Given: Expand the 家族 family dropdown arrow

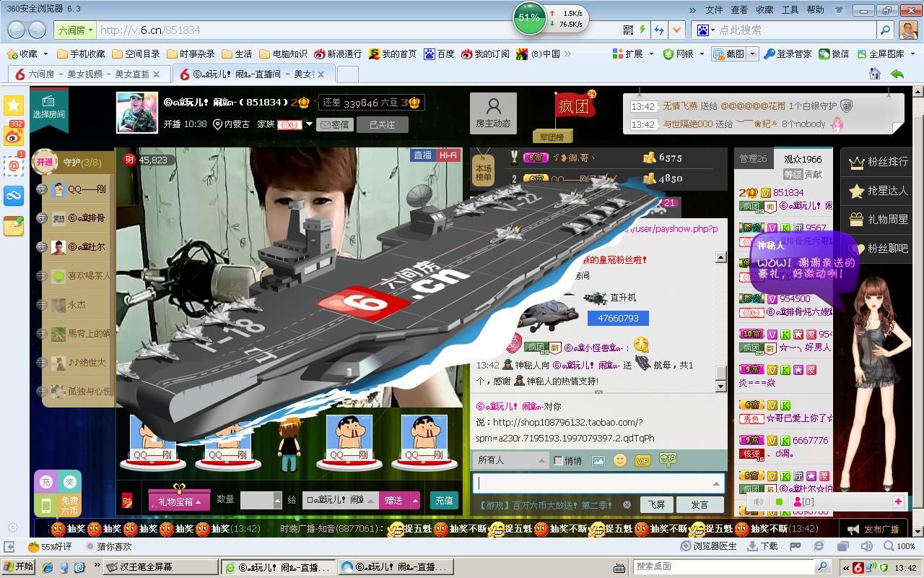Looking at the screenshot, I should pyautogui.click(x=309, y=124).
